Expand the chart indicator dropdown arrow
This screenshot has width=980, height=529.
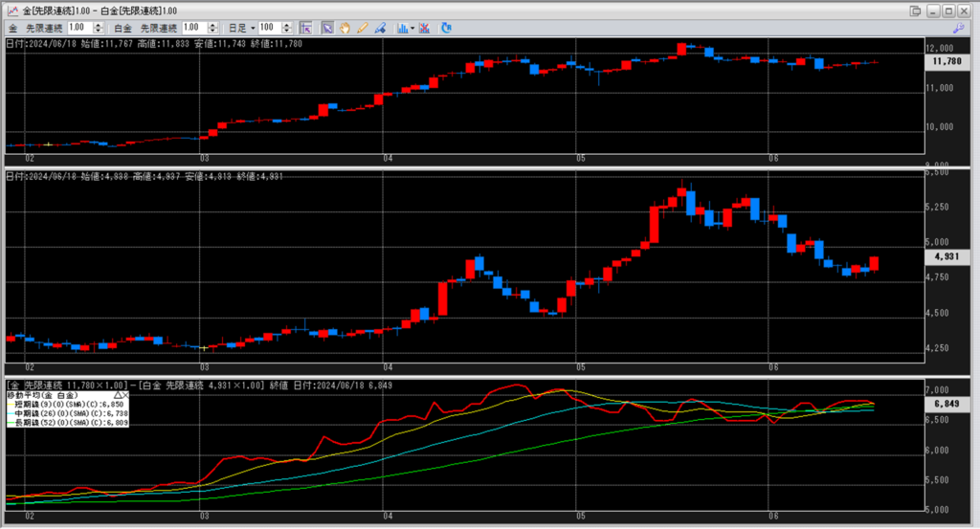coord(412,28)
